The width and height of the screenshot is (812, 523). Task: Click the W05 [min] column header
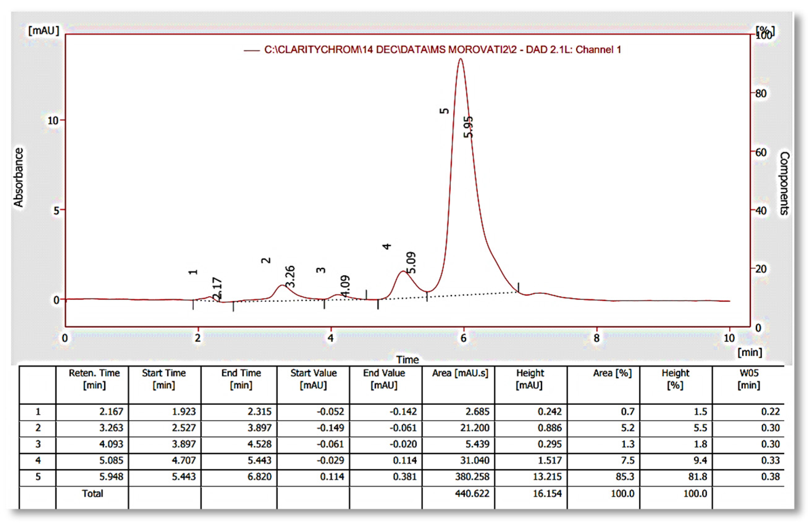tap(748, 379)
